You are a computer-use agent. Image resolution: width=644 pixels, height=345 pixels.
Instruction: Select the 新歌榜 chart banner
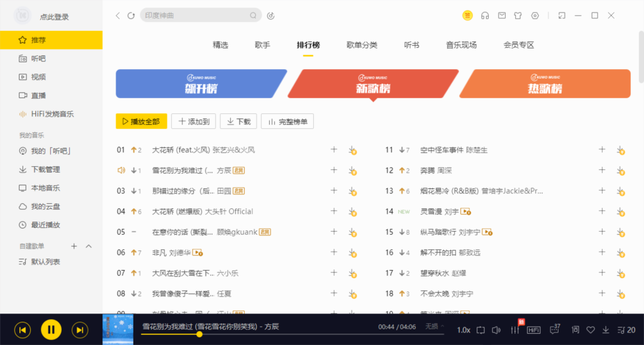[x=373, y=84]
